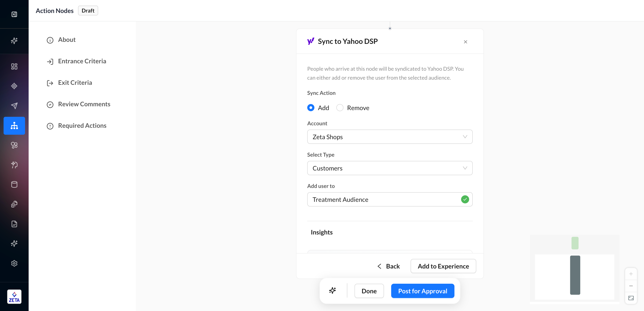Open the paper plane campaigns icon
The image size is (644, 311).
click(14, 106)
